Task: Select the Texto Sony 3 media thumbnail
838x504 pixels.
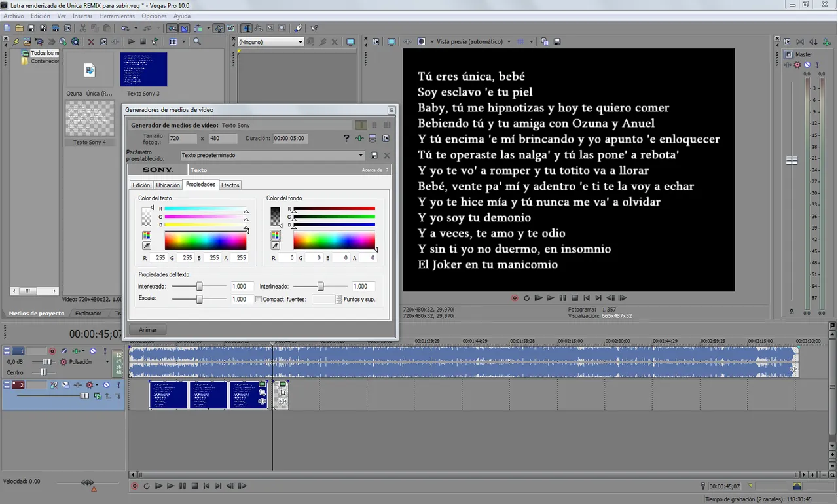Action: [143, 70]
